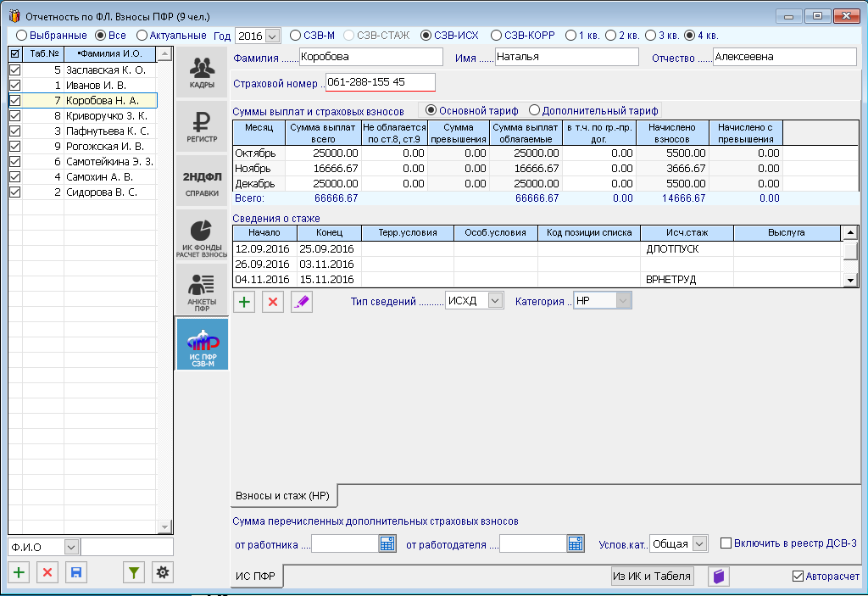Open the Кадры section icon
868x596 pixels.
202,73
